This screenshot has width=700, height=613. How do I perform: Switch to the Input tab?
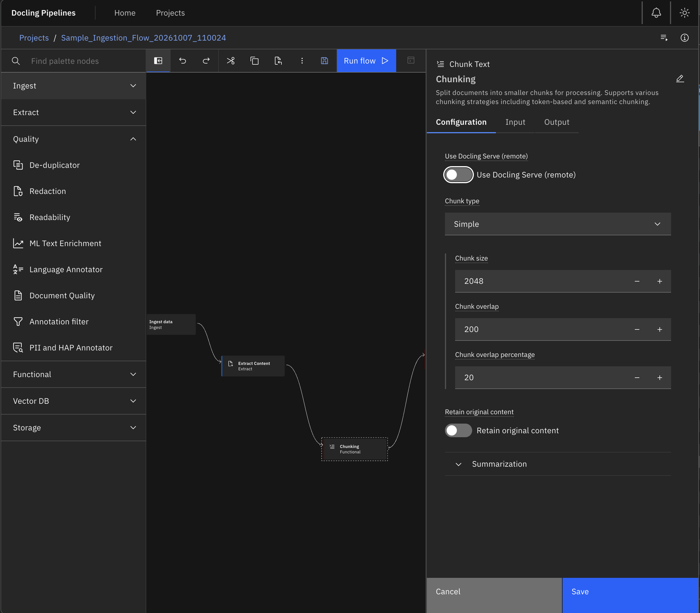point(515,122)
